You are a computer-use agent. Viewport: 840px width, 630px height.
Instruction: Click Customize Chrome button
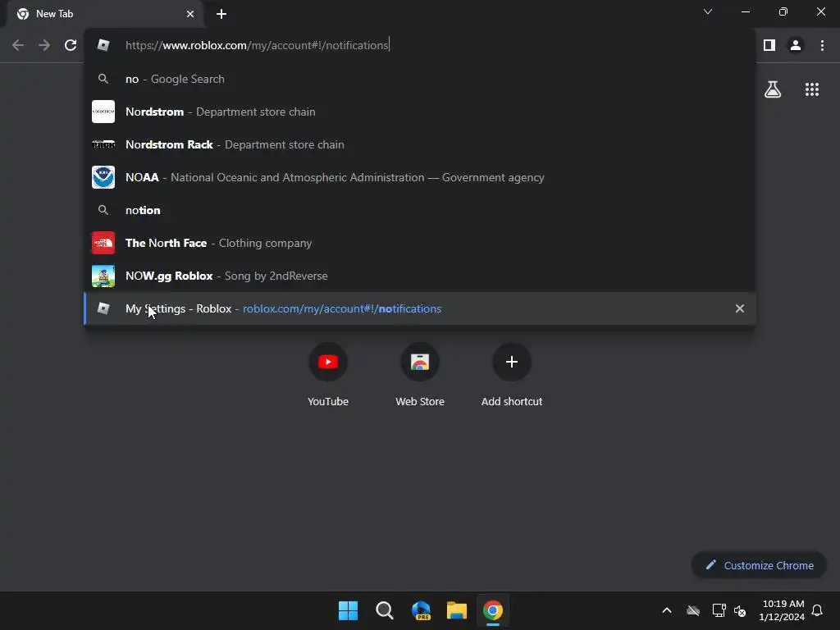759,565
